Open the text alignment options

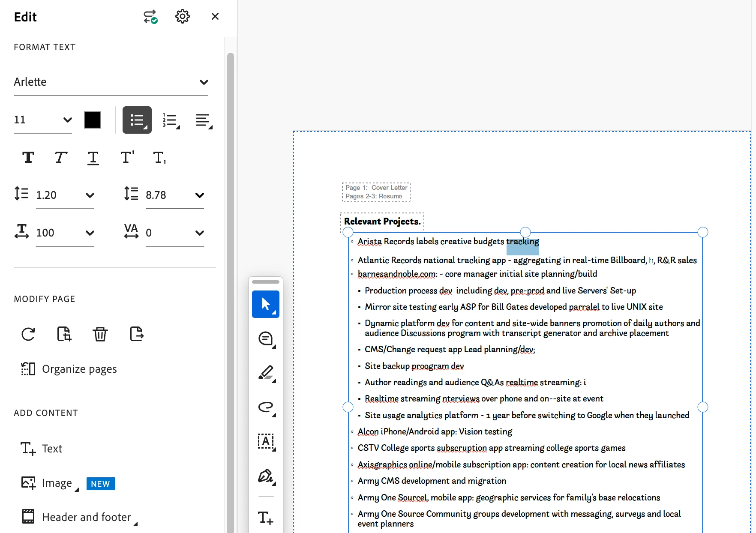click(x=204, y=120)
